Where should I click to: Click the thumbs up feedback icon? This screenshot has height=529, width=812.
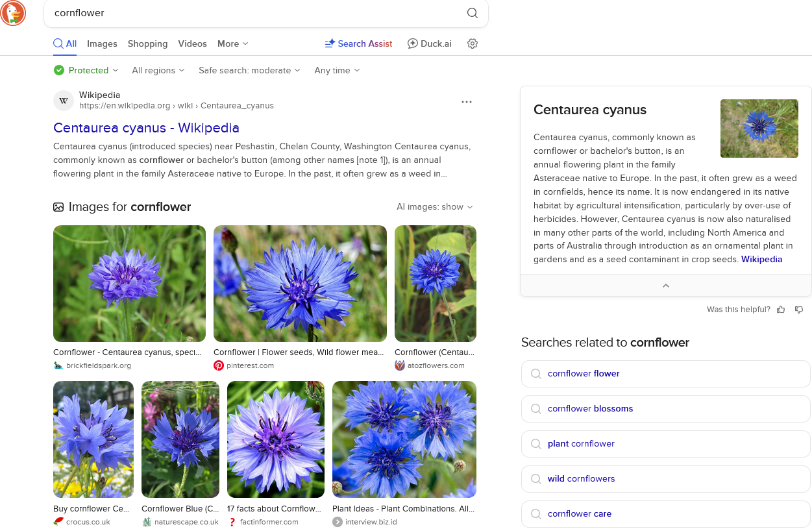click(x=781, y=310)
